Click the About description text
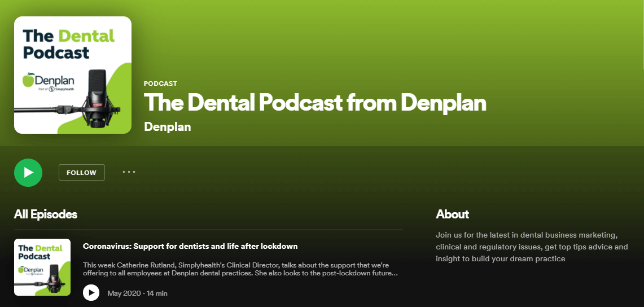The height and width of the screenshot is (307, 644). 532,247
